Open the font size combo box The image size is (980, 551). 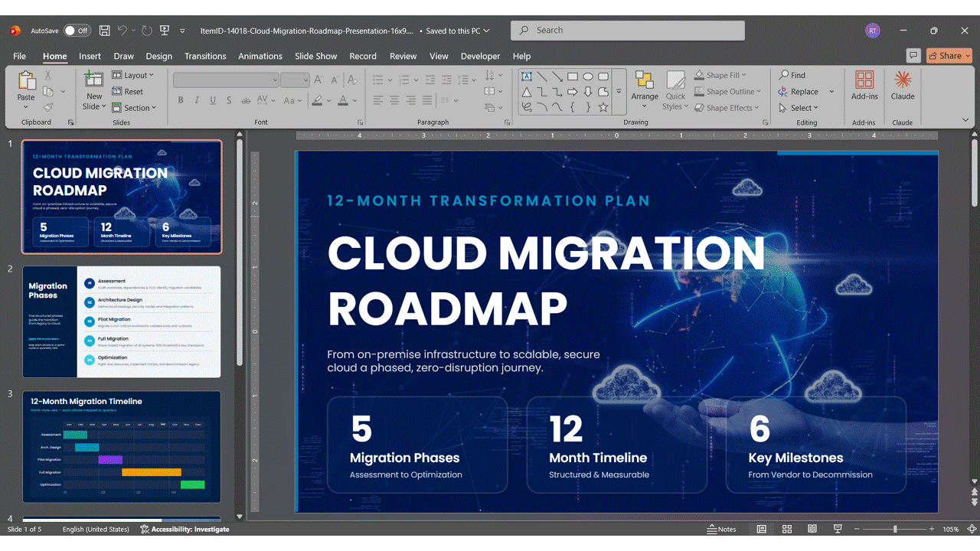coord(295,80)
